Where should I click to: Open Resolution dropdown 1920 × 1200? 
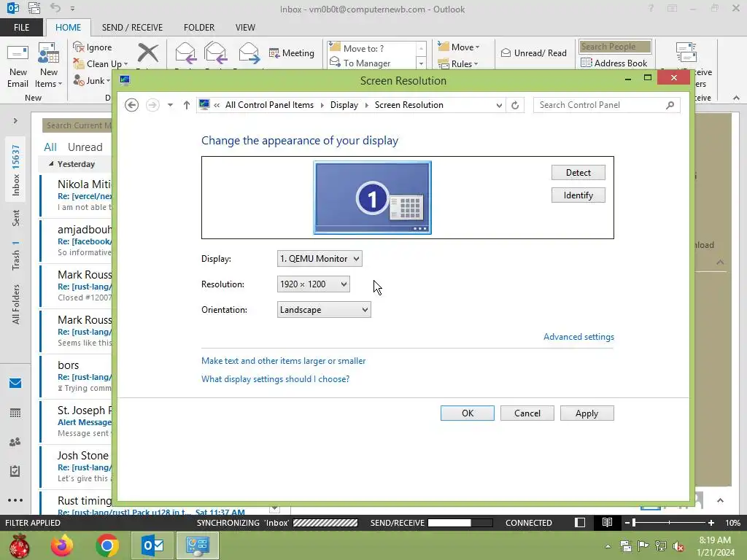coord(314,284)
